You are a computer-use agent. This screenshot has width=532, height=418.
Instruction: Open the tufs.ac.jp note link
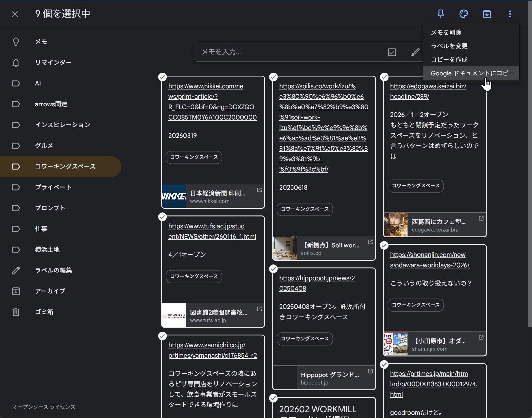pos(212,231)
